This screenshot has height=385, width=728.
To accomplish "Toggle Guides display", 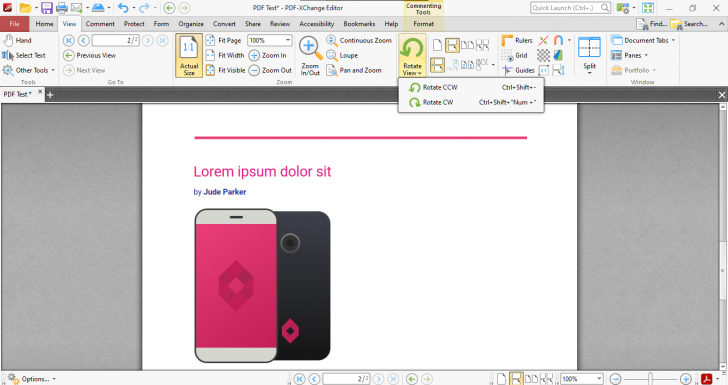I will coord(518,70).
